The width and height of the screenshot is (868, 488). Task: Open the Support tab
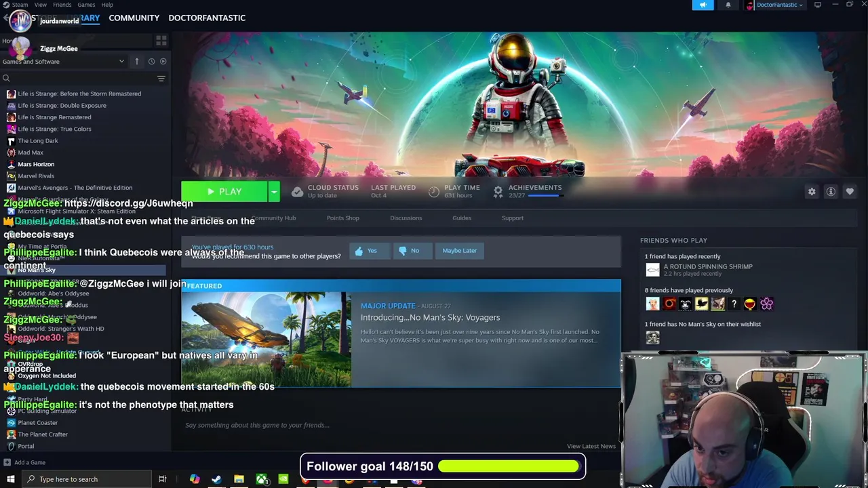coord(513,218)
